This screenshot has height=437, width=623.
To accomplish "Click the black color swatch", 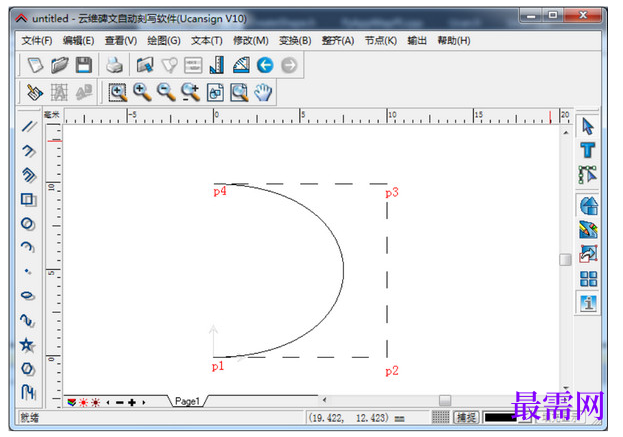I will coord(499,418).
